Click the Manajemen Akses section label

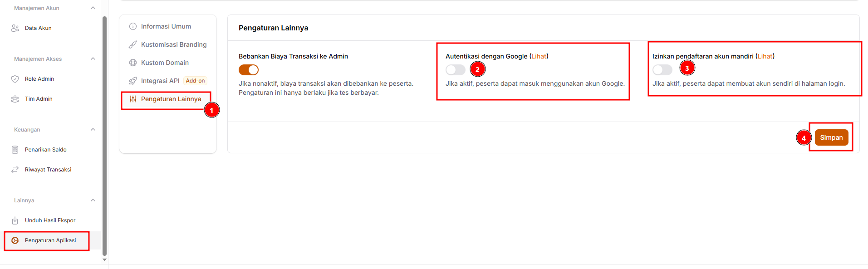[38, 59]
